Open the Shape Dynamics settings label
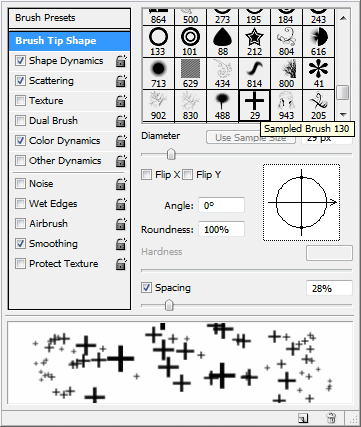 pyautogui.click(x=66, y=61)
